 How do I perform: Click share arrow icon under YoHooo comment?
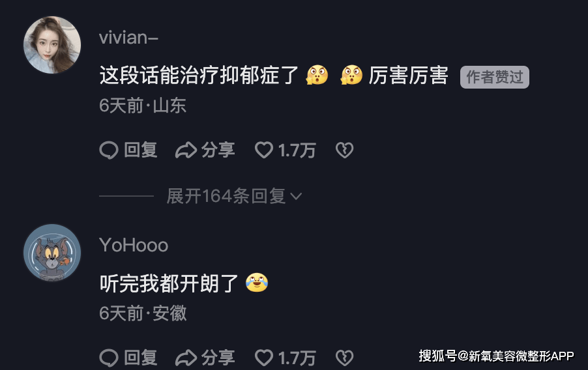[186, 358]
